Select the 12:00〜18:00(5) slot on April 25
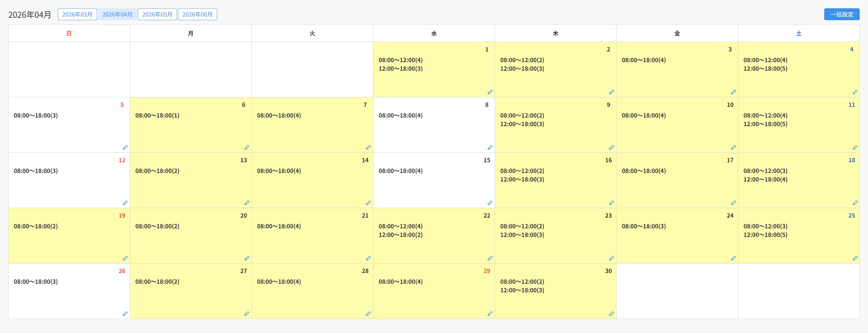The image size is (868, 333). (x=765, y=235)
